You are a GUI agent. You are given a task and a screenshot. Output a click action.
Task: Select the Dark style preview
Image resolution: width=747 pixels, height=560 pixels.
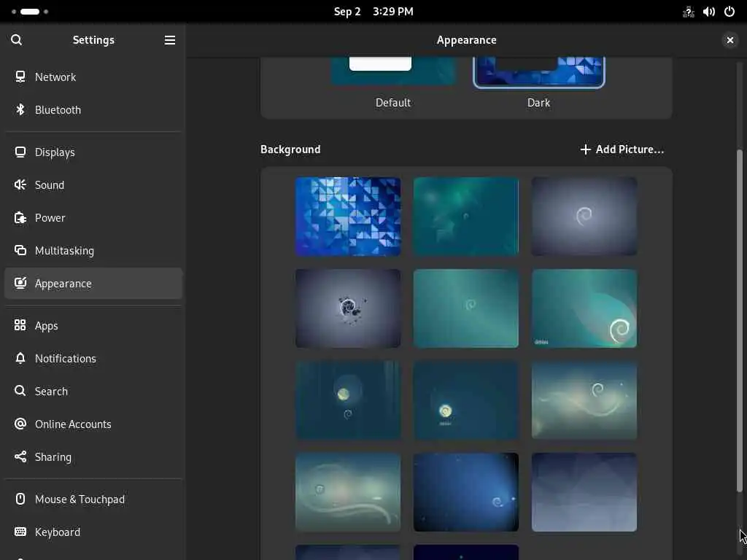tap(539, 72)
